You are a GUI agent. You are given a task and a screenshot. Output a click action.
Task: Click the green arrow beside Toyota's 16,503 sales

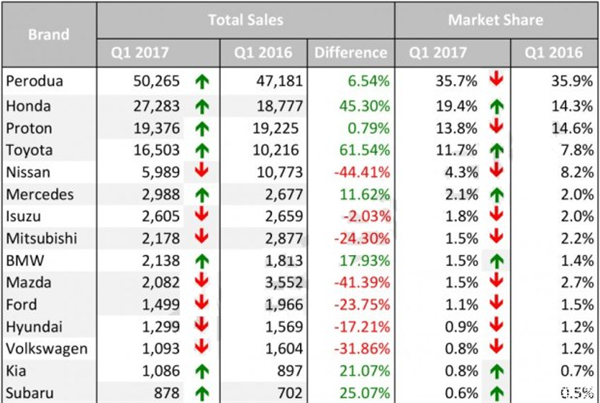point(202,151)
